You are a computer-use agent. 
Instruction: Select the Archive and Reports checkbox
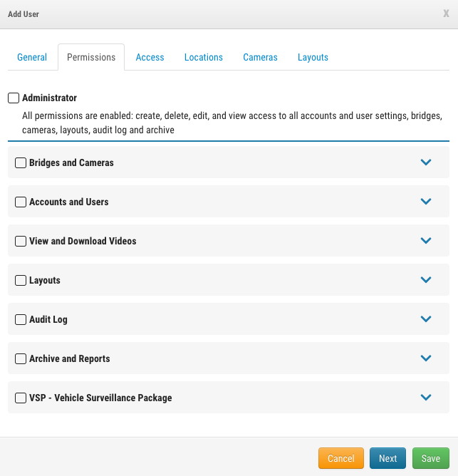pos(21,359)
